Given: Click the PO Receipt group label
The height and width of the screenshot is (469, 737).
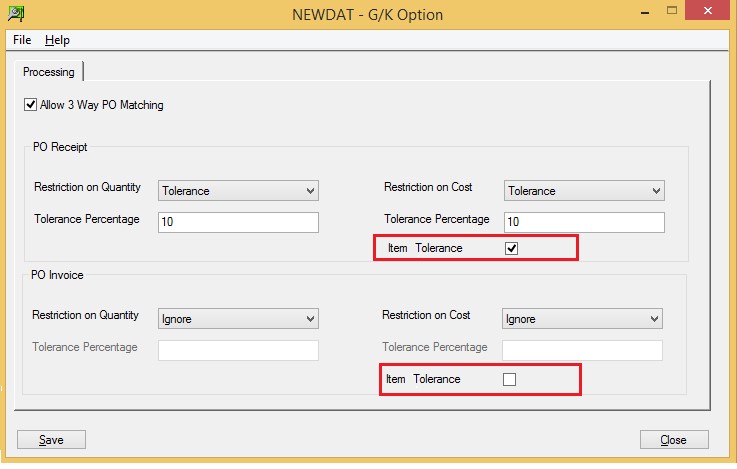Looking at the screenshot, I should (60, 147).
